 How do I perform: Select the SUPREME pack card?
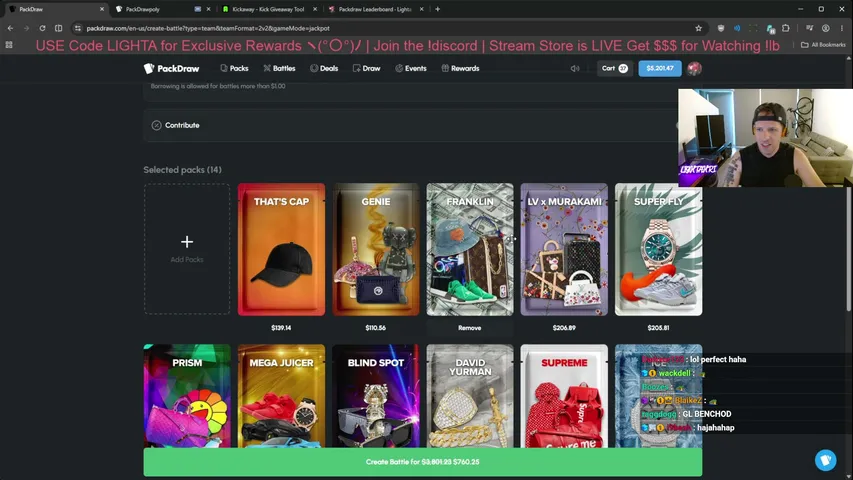(564, 396)
